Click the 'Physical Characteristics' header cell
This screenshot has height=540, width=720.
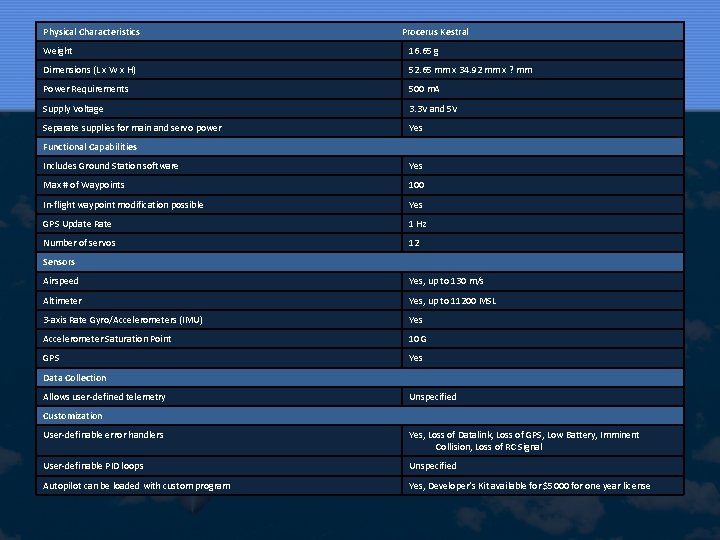pyautogui.click(x=91, y=32)
